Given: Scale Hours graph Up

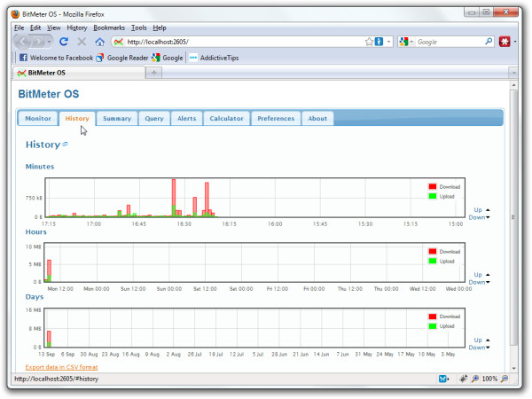Looking at the screenshot, I should (x=481, y=275).
